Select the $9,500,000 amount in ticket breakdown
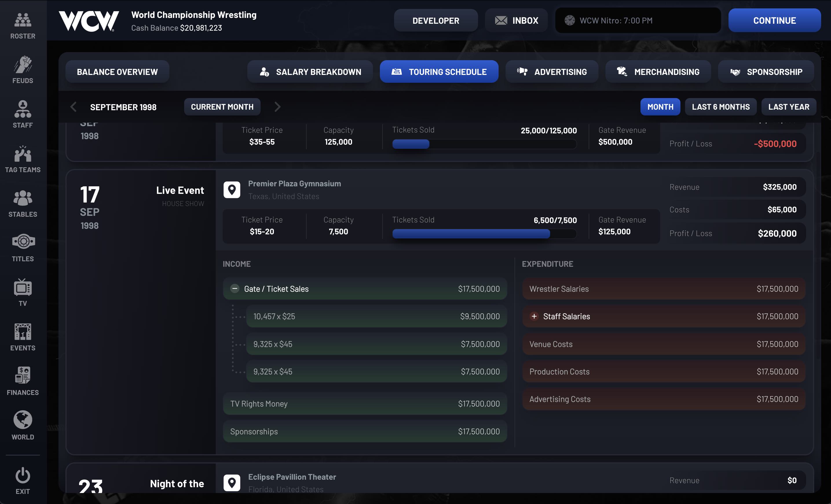 (x=479, y=316)
